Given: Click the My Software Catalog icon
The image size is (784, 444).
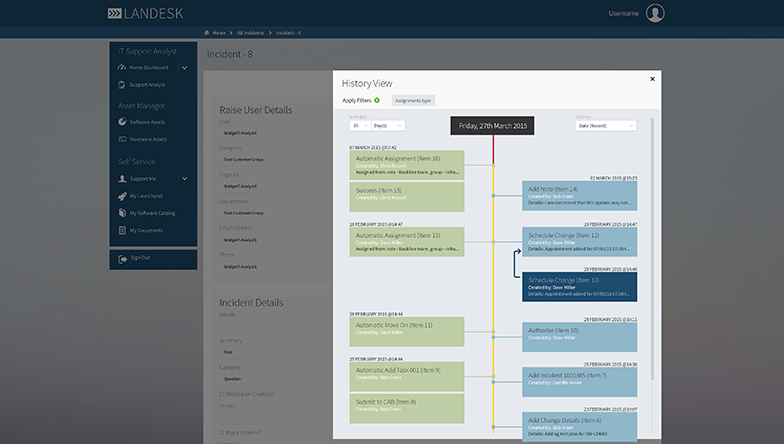Looking at the screenshot, I should point(122,213).
